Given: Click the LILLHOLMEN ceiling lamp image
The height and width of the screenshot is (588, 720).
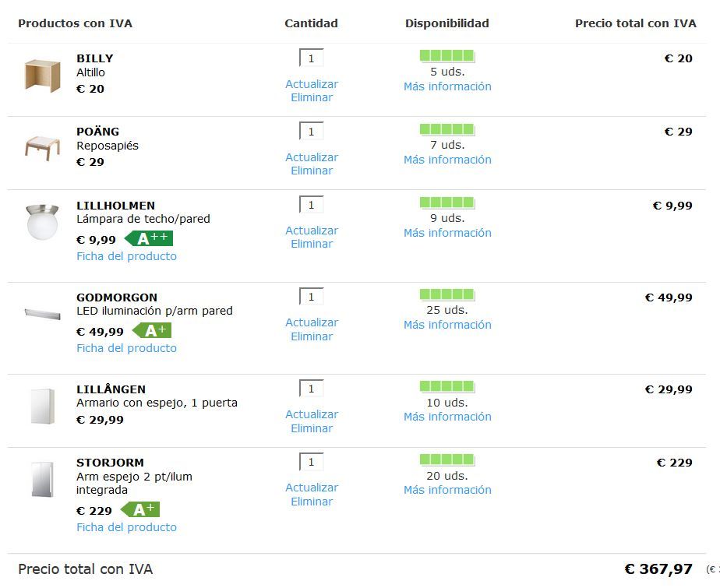Looking at the screenshot, I should pyautogui.click(x=42, y=222).
